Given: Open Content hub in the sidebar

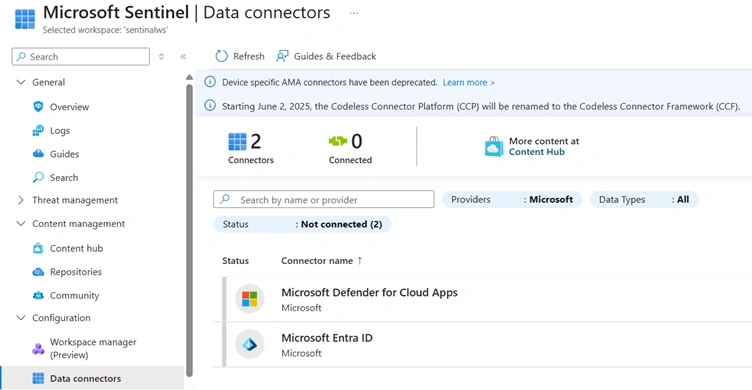Looking at the screenshot, I should [x=76, y=248].
